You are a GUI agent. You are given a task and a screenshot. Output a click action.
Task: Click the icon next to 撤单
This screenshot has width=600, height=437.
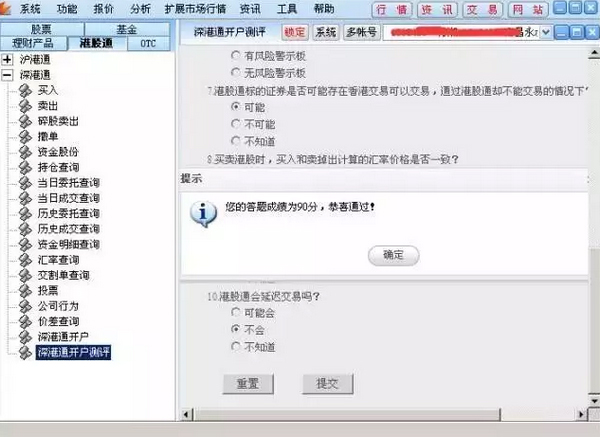[x=25, y=137]
